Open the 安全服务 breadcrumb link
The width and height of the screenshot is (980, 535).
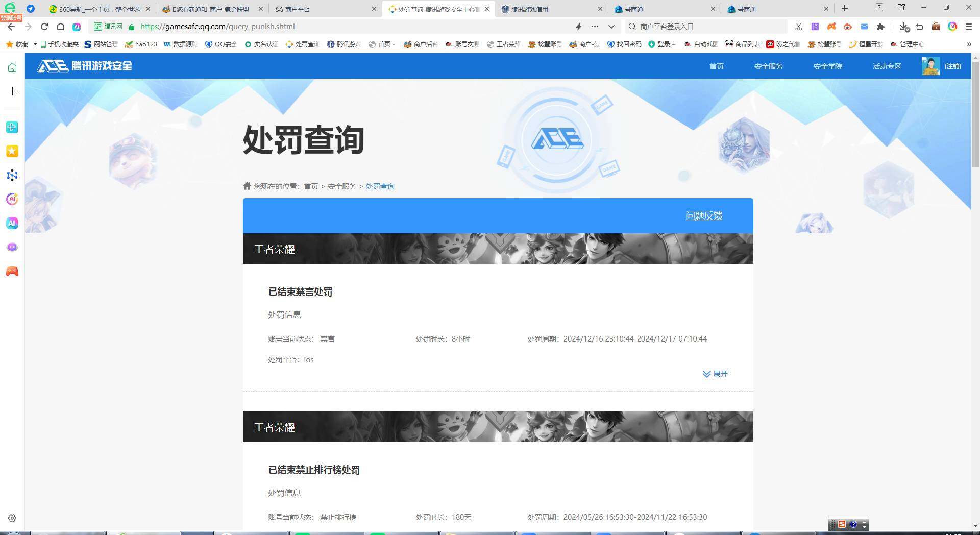341,186
